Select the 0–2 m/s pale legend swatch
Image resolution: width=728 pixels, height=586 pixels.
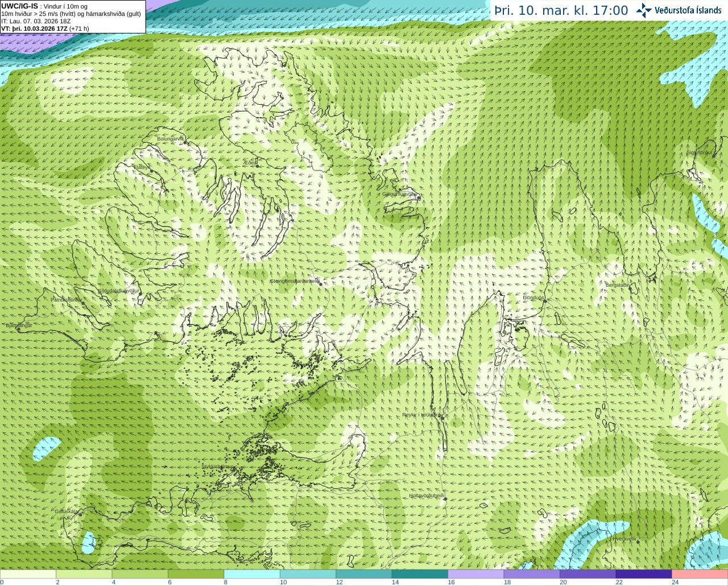(28, 574)
